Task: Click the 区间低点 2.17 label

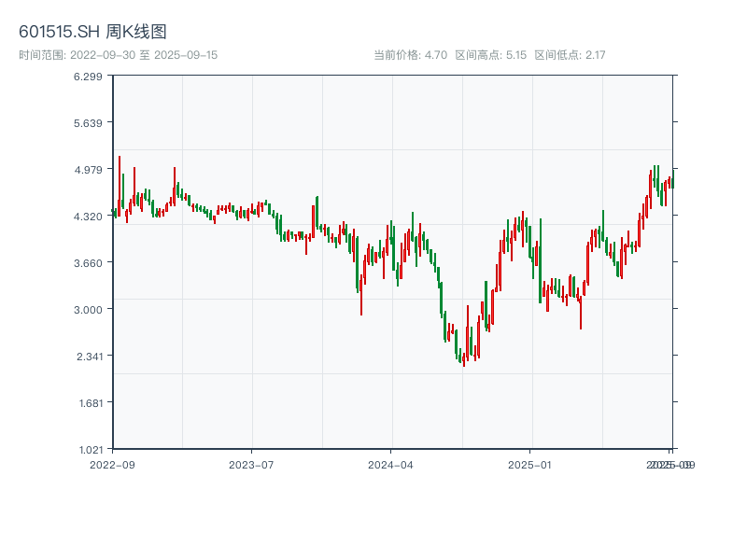Action: [570, 55]
